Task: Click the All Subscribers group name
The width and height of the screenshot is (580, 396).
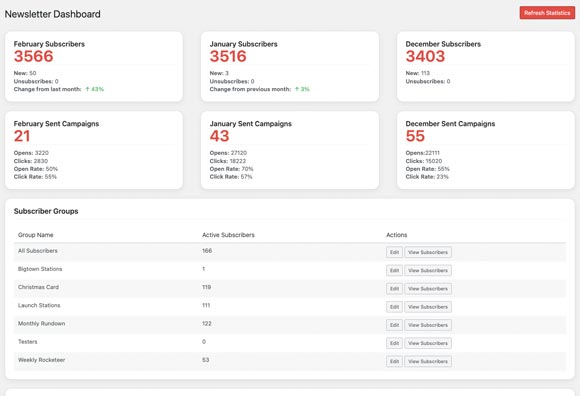Action: (38, 251)
